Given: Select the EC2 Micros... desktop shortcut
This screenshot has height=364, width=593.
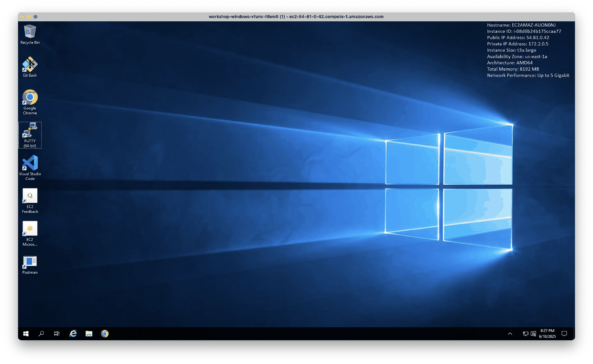Looking at the screenshot, I should coord(30,234).
